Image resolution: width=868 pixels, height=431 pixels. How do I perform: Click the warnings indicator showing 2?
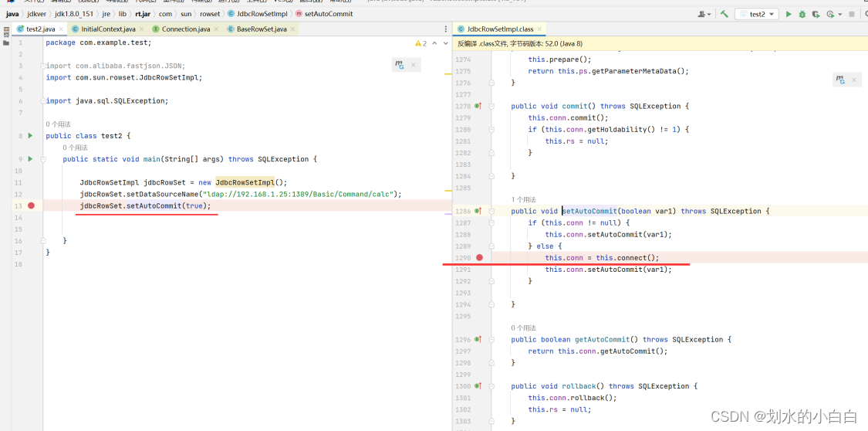coord(420,43)
